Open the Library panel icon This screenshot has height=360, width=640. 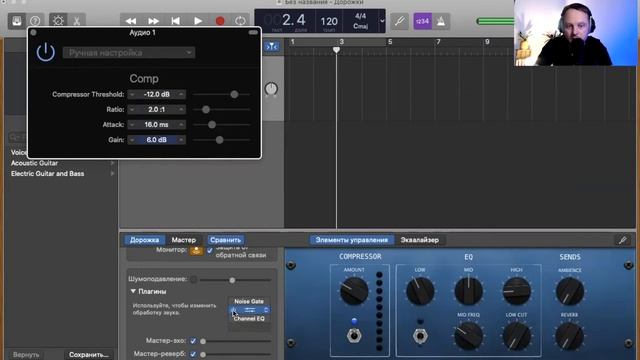pyautogui.click(x=17, y=20)
